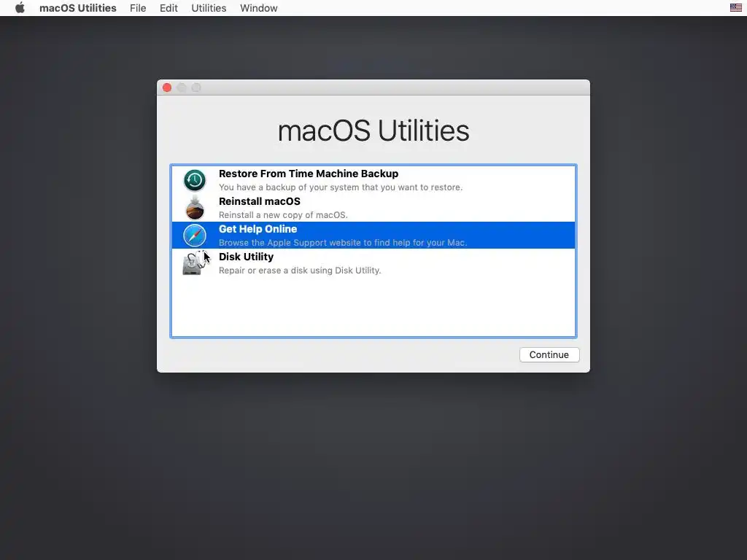The width and height of the screenshot is (747, 560).
Task: Click 'Reinstall a new copy of macOS.' description
Action: (x=283, y=215)
